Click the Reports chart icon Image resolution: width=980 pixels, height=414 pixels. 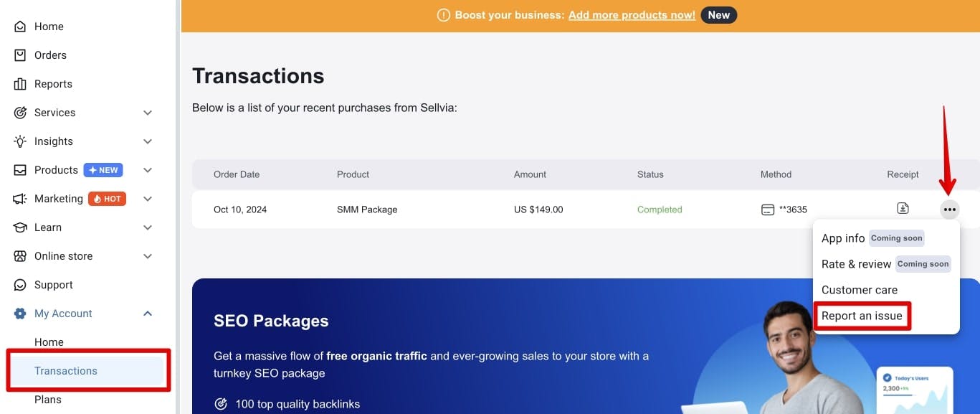click(x=20, y=84)
